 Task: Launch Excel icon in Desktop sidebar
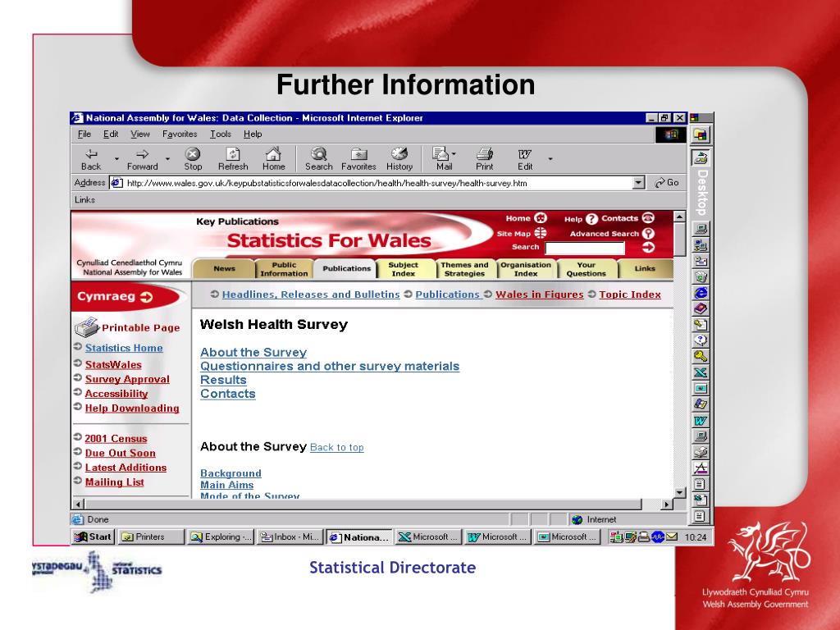(x=701, y=372)
